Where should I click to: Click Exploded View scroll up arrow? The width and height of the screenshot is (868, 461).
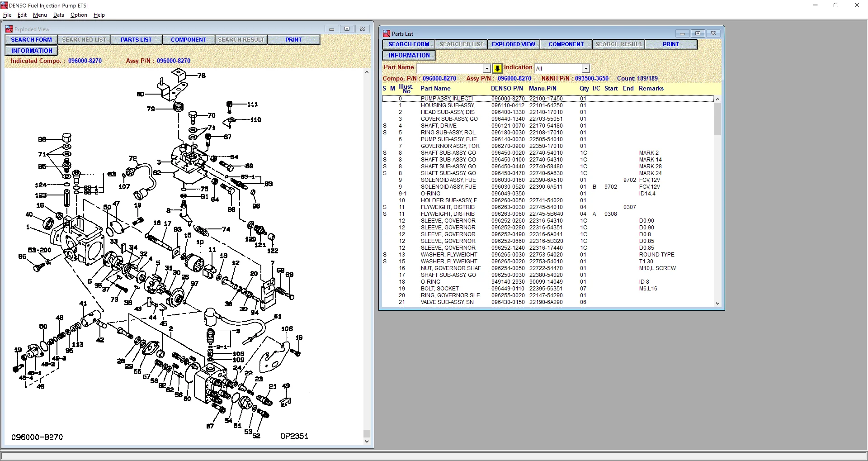click(x=367, y=72)
